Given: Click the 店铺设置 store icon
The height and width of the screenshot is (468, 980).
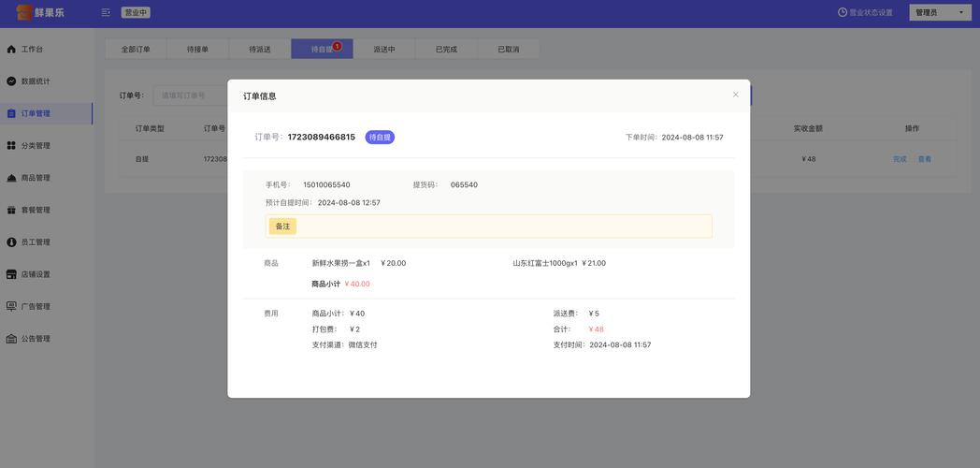Looking at the screenshot, I should (x=11, y=274).
